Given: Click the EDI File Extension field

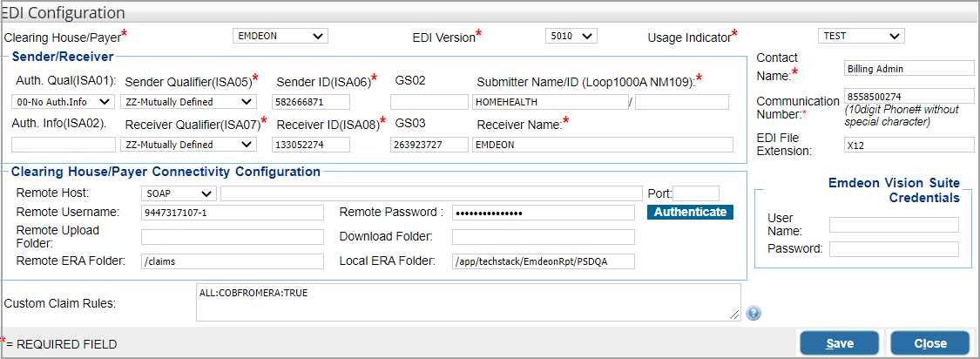Looking at the screenshot, I should click(909, 145).
